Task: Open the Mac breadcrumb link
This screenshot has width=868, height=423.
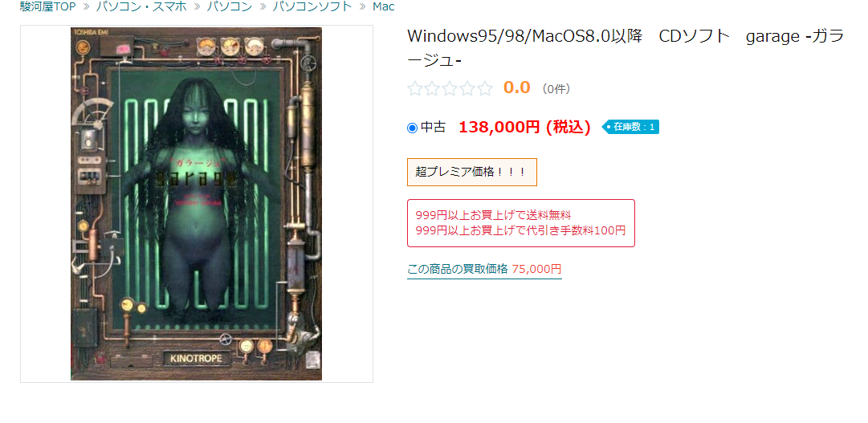Action: pyautogui.click(x=384, y=6)
